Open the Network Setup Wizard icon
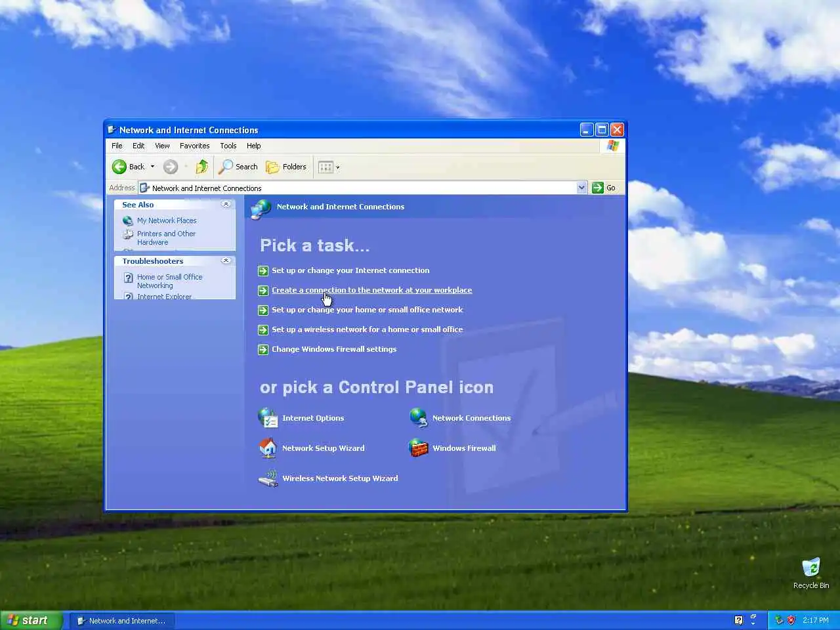Image resolution: width=840 pixels, height=630 pixels. coord(268,448)
